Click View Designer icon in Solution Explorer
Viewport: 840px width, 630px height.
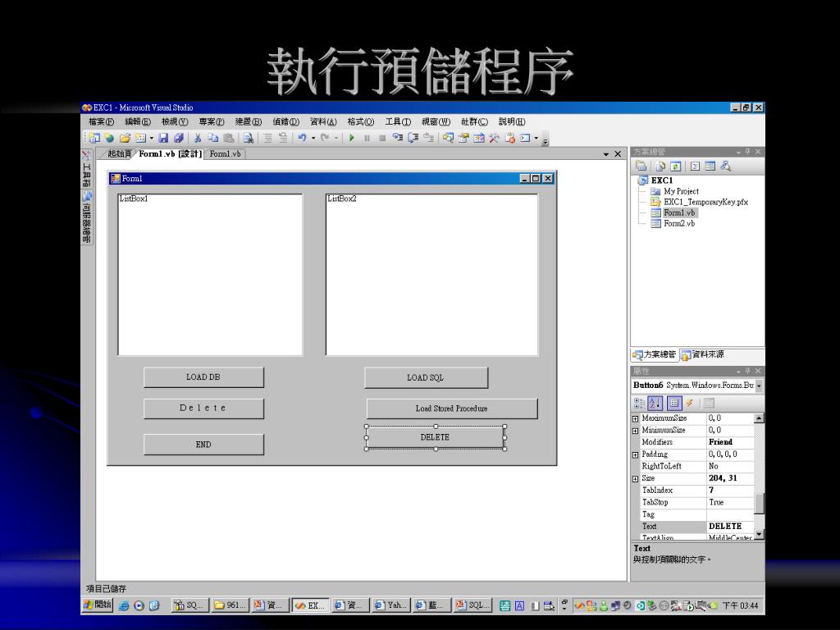click(x=710, y=166)
